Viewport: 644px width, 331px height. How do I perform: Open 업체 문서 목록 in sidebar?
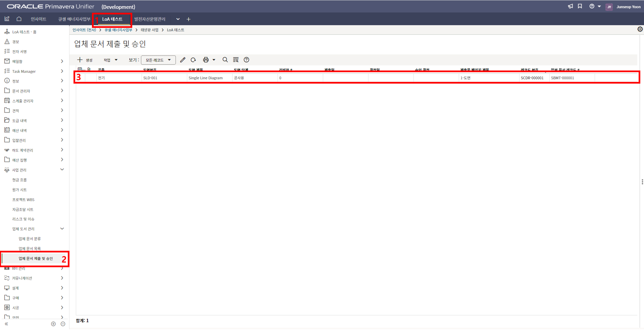click(30, 248)
